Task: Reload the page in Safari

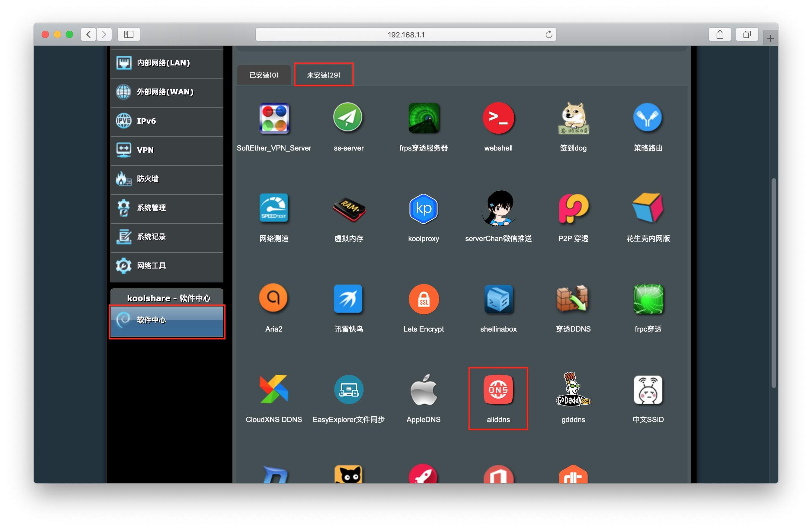Action: coord(548,34)
